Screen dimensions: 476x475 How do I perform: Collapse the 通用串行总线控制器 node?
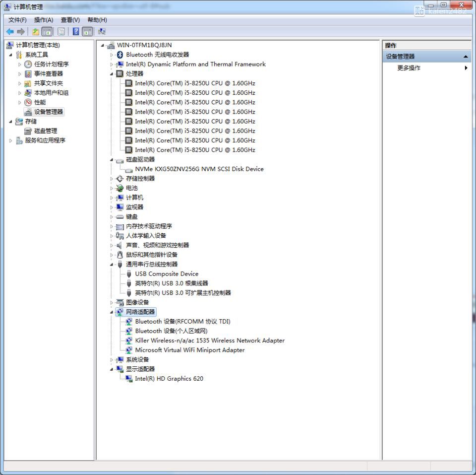point(112,265)
